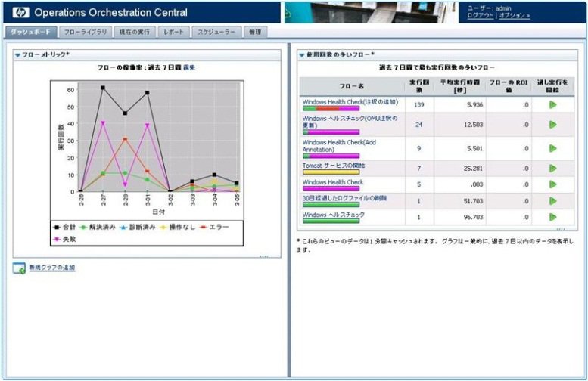Go to the レポート tab
Viewport: 588px width, 381px height.
[173, 33]
